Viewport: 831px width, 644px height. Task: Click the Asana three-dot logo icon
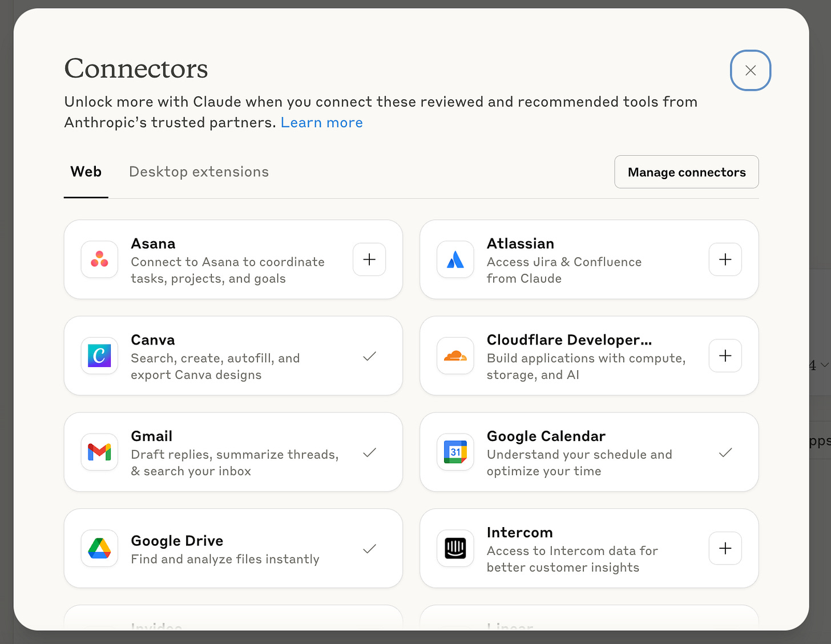coord(99,259)
